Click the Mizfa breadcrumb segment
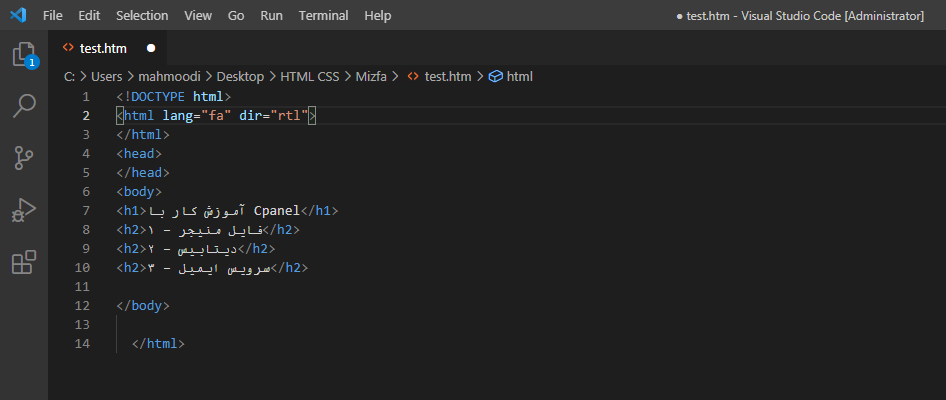 (x=371, y=77)
